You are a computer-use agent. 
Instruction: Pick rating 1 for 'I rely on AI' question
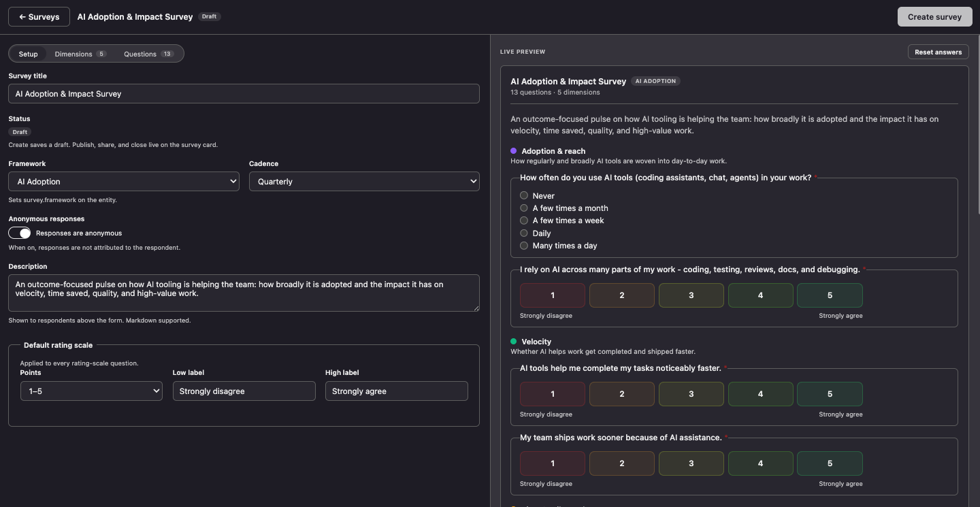553,295
